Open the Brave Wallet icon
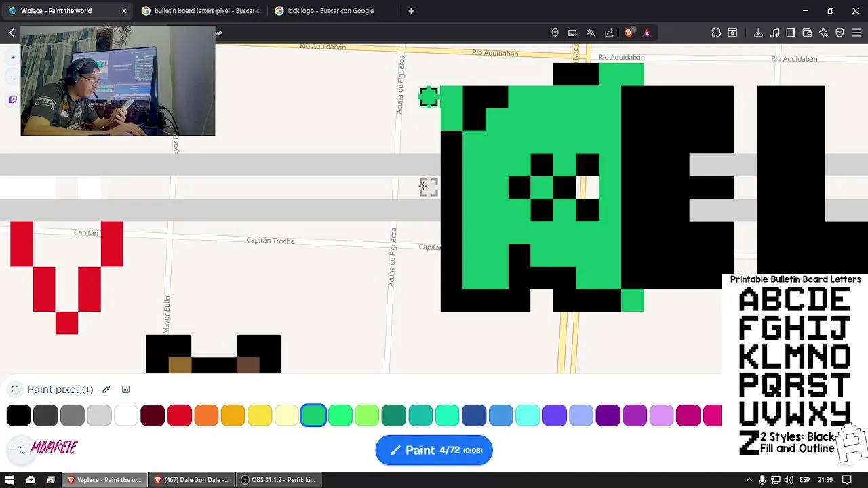Screen dimensions: 868x488 807,33
